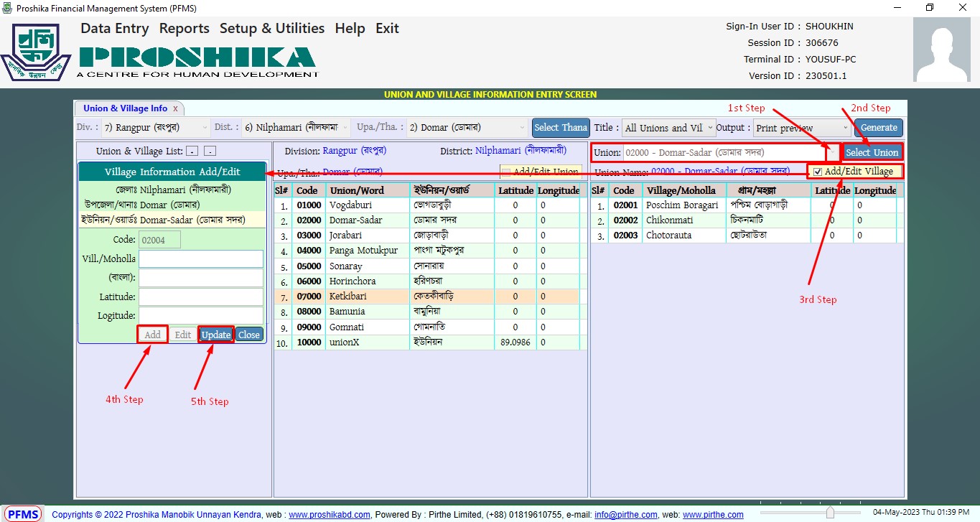
Task: Click the date and time in status bar
Action: click(x=920, y=512)
